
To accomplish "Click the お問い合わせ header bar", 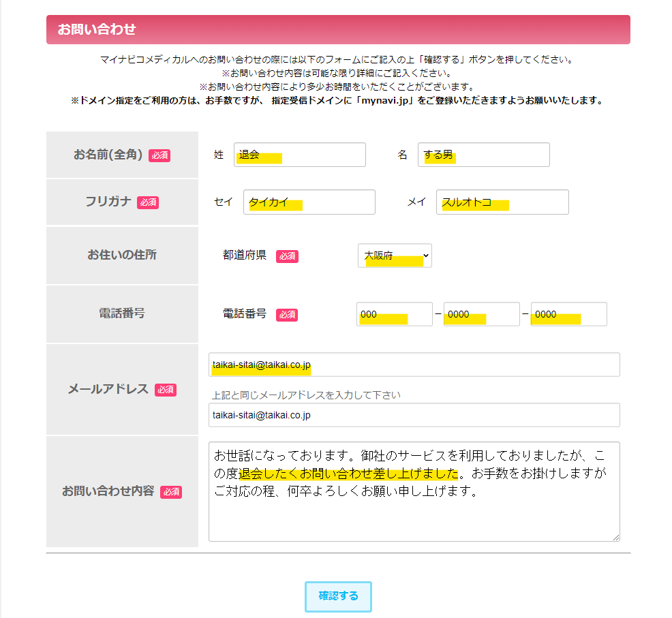I will 338,29.
